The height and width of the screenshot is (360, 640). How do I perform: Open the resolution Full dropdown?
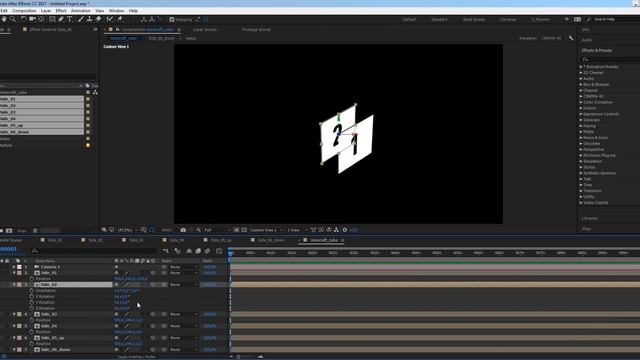click(x=217, y=230)
